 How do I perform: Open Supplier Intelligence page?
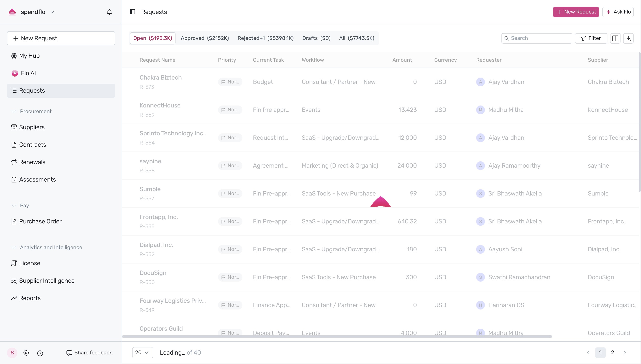pos(61,281)
